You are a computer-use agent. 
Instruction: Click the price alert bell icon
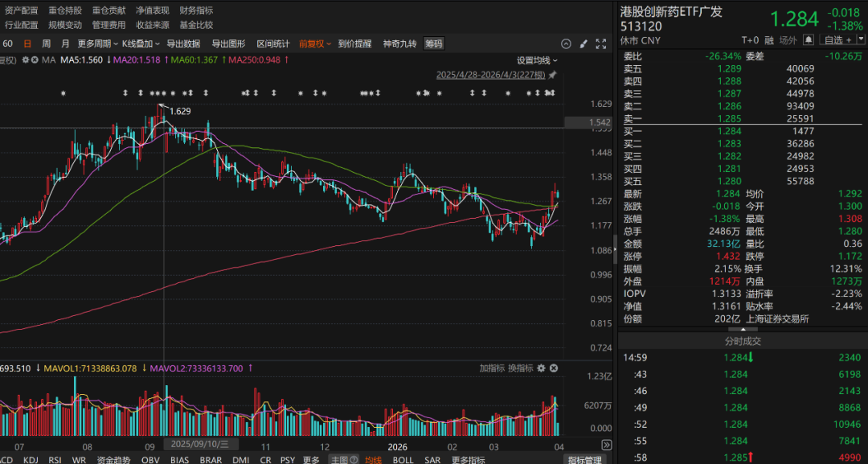(809, 40)
